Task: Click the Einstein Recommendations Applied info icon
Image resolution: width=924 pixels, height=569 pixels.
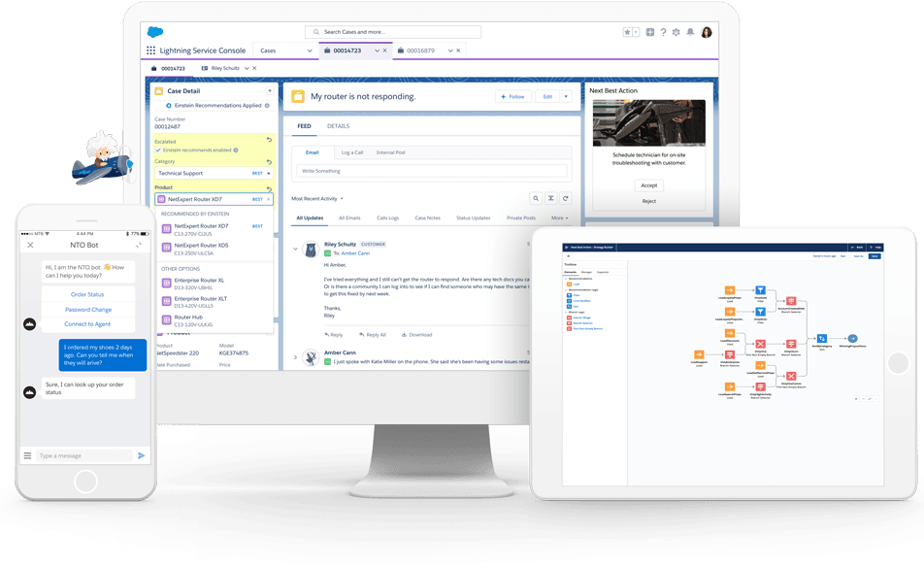Action: [x=267, y=106]
